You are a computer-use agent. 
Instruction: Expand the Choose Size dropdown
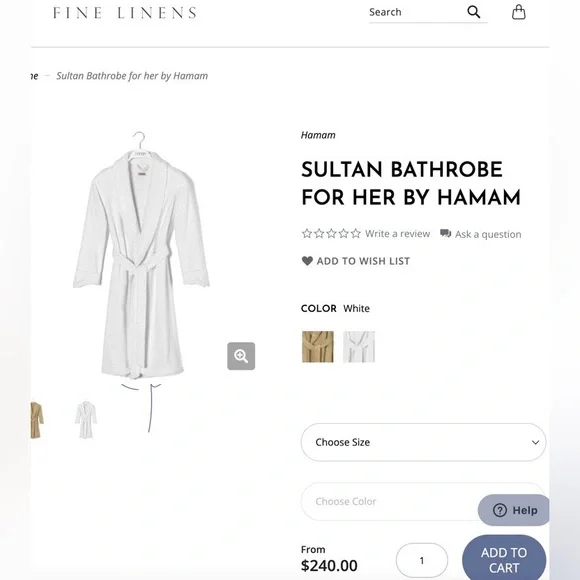pyautogui.click(x=423, y=442)
